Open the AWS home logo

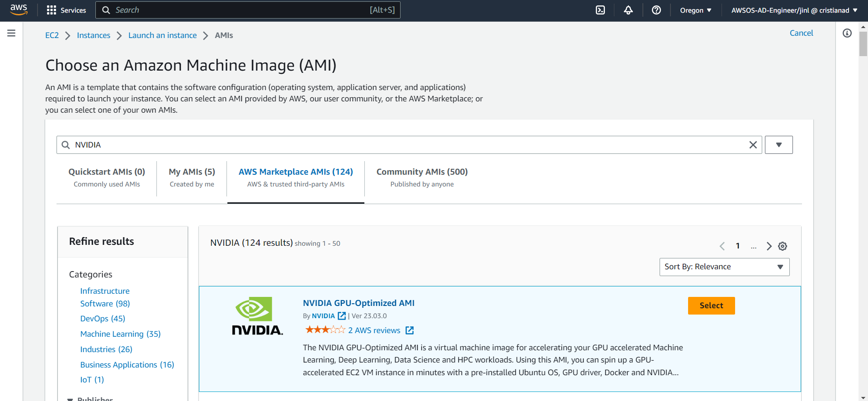pyautogui.click(x=19, y=10)
